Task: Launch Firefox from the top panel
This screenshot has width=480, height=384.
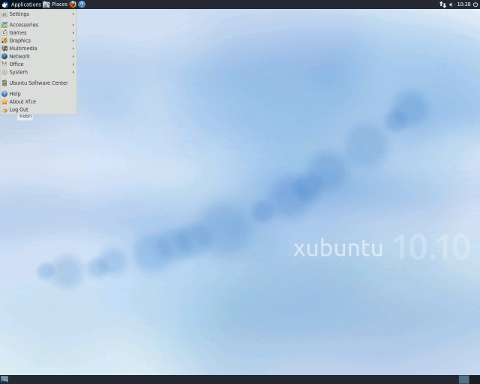Action: pyautogui.click(x=73, y=4)
